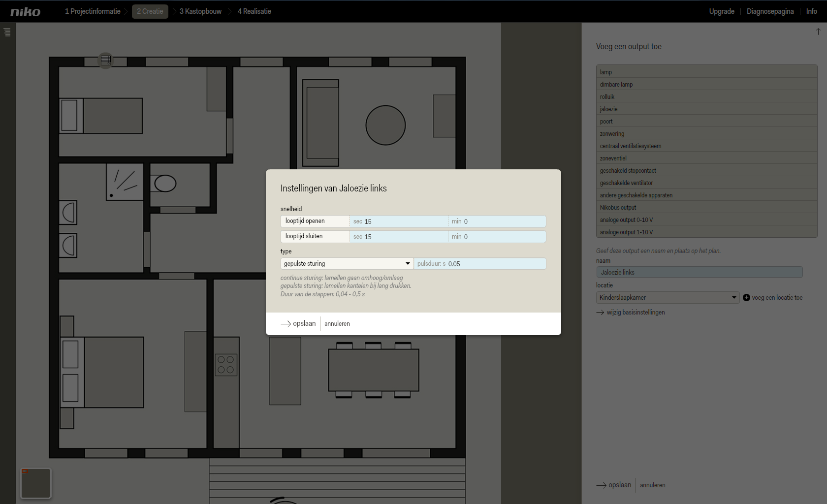
Task: Select lamp output type
Action: 706,72
